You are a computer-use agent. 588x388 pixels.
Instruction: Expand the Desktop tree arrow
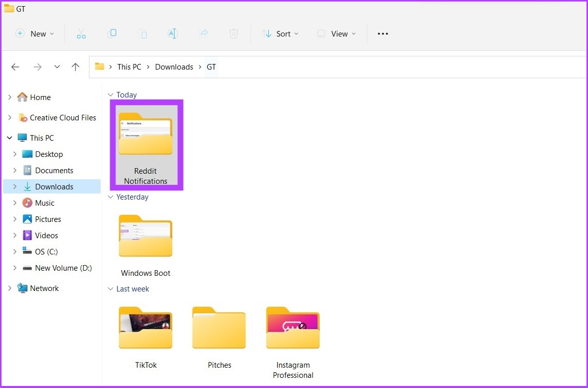coord(15,154)
